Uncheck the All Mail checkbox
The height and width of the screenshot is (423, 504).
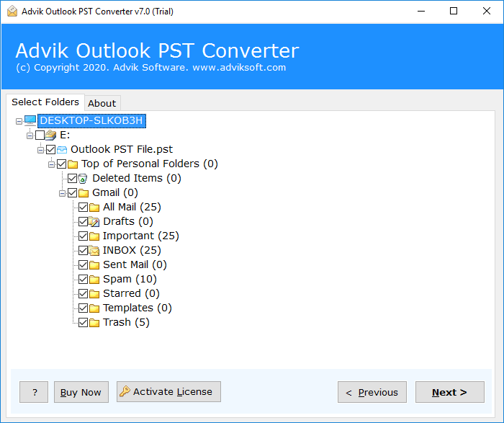[x=84, y=208]
